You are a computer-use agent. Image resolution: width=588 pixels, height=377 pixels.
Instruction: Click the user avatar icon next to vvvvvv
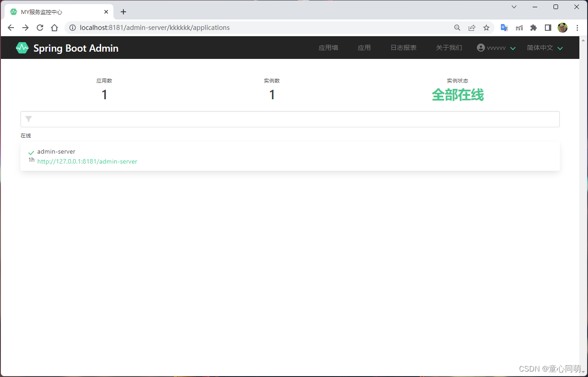tap(480, 47)
